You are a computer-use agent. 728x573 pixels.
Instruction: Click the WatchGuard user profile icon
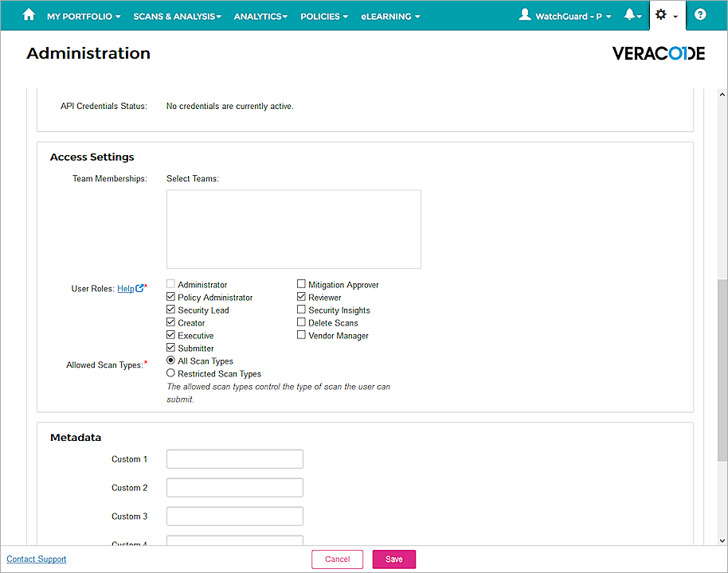pyautogui.click(x=526, y=15)
